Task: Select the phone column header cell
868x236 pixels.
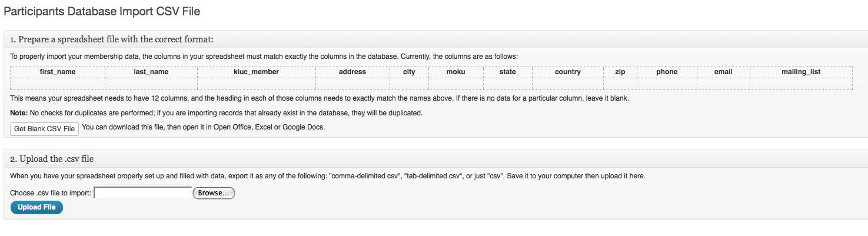Action: pos(667,72)
